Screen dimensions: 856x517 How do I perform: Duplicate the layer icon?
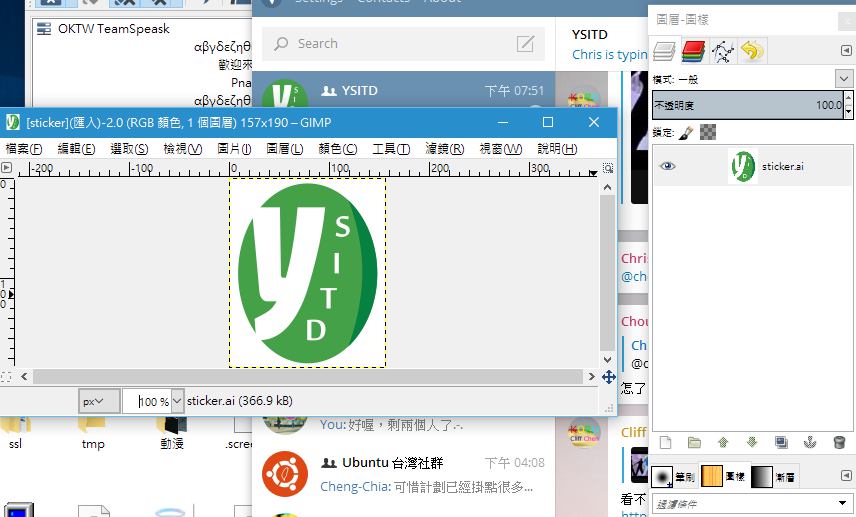click(x=781, y=442)
